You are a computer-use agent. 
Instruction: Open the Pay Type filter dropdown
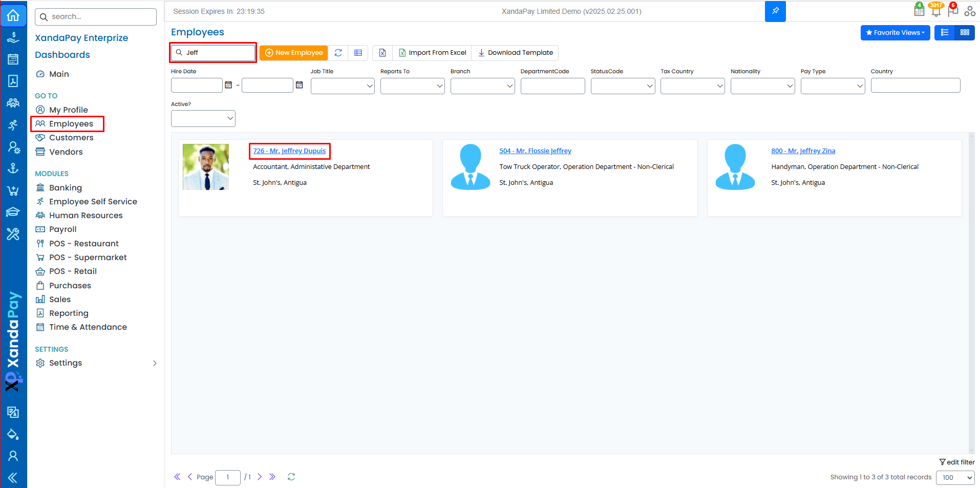[x=833, y=86]
